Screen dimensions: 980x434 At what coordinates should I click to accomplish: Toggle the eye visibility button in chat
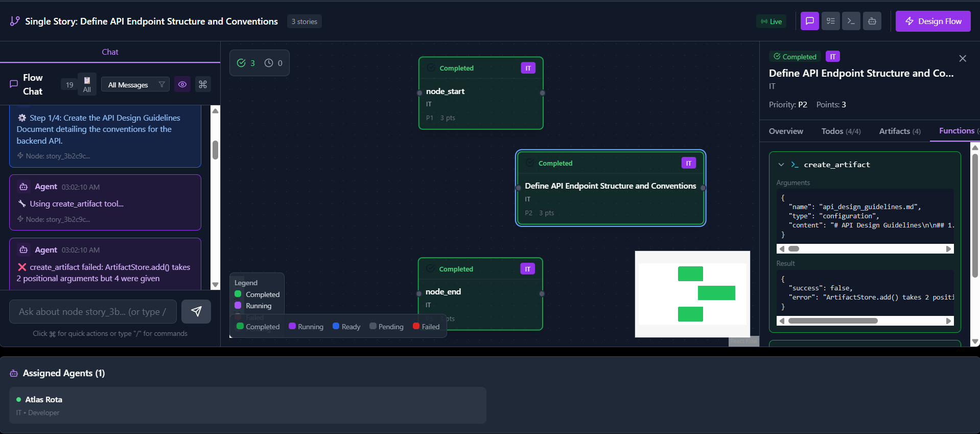coord(182,84)
